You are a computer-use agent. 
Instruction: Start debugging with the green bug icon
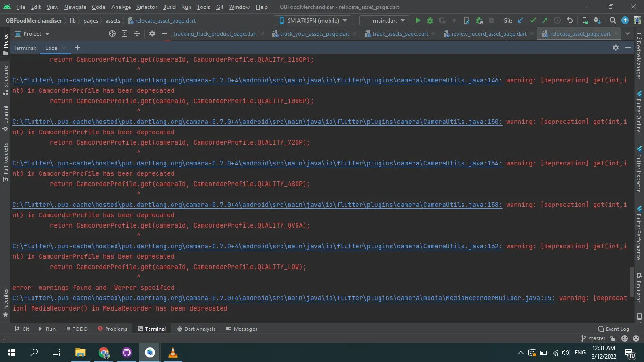[429, 21]
